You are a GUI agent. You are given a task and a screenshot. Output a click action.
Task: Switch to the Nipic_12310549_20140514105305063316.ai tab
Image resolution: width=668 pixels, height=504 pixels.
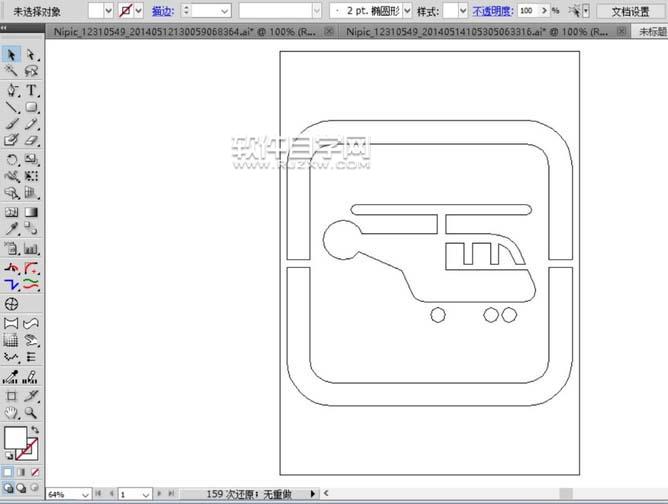pyautogui.click(x=477, y=32)
